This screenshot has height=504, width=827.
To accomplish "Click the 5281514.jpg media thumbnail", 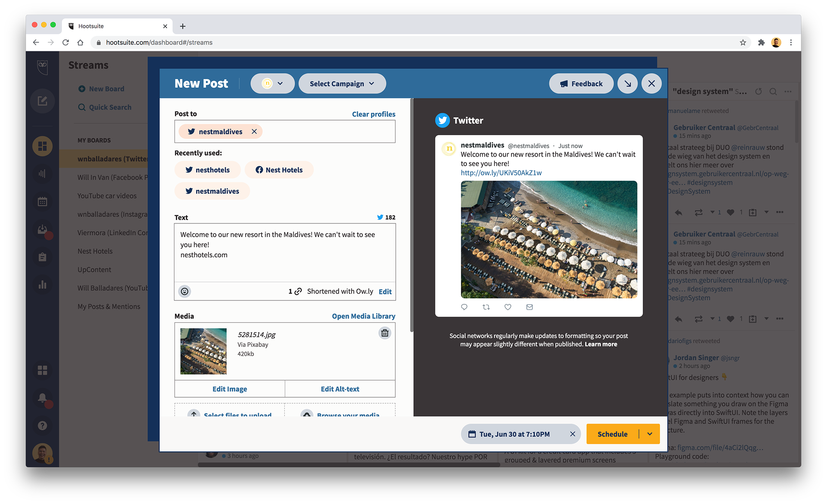I will pos(203,351).
